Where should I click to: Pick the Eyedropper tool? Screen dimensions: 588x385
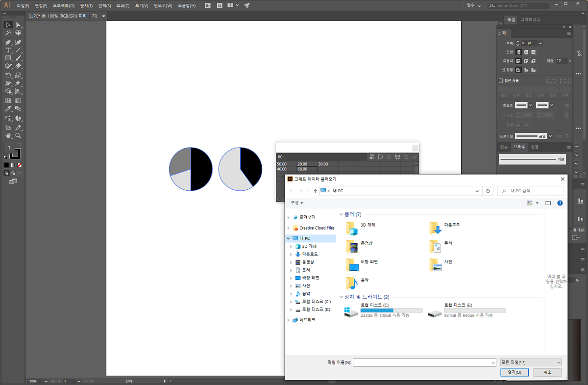pyautogui.click(x=8, y=109)
